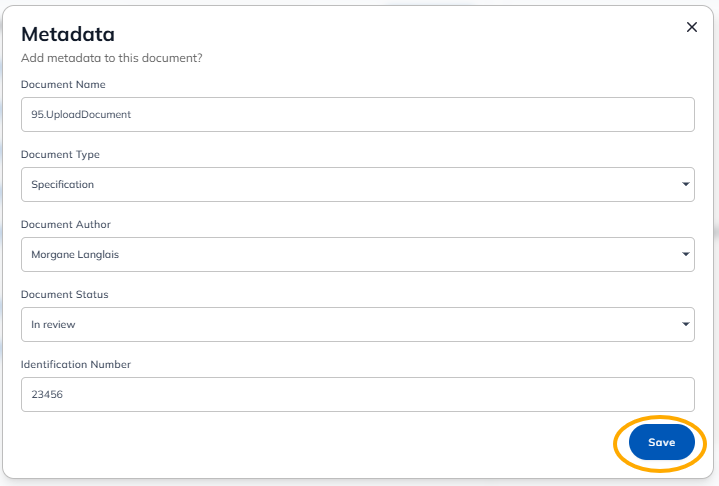Close the Metadata dialog with the X
719x486 pixels.
point(691,27)
